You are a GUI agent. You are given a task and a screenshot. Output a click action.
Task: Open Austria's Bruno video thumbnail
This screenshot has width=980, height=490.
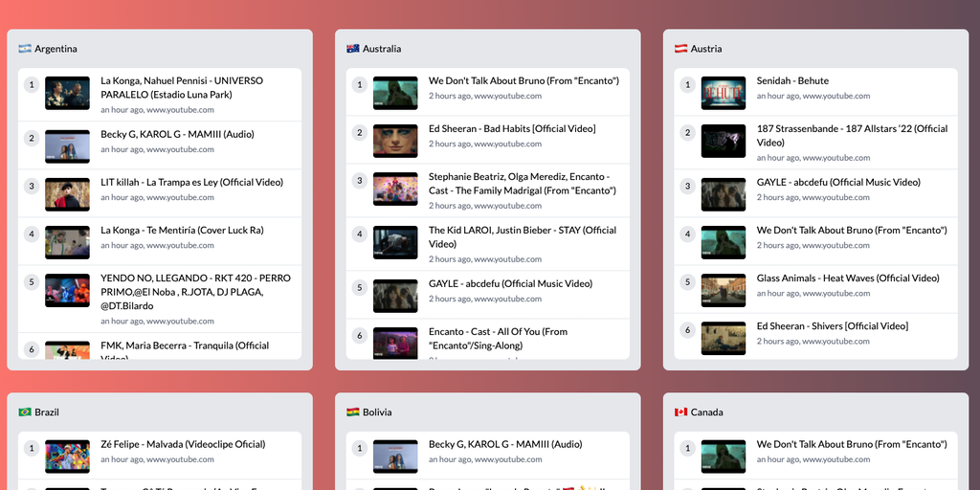pyautogui.click(x=724, y=242)
